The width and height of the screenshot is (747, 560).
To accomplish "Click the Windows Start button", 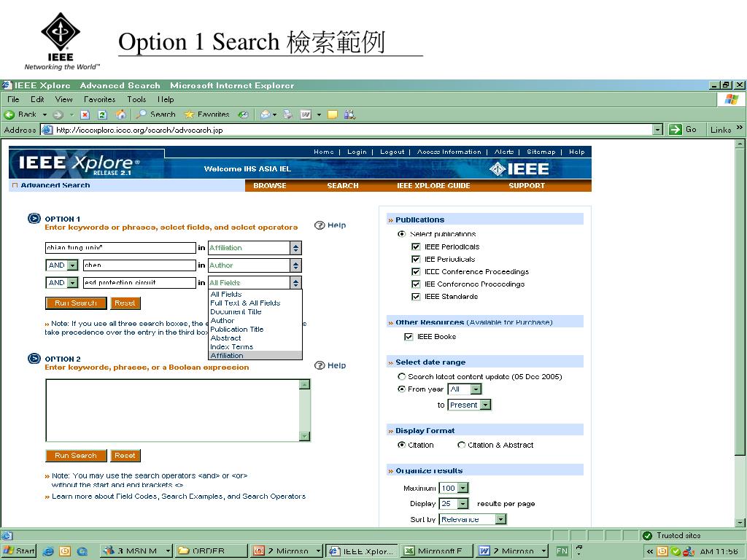I will (x=19, y=551).
